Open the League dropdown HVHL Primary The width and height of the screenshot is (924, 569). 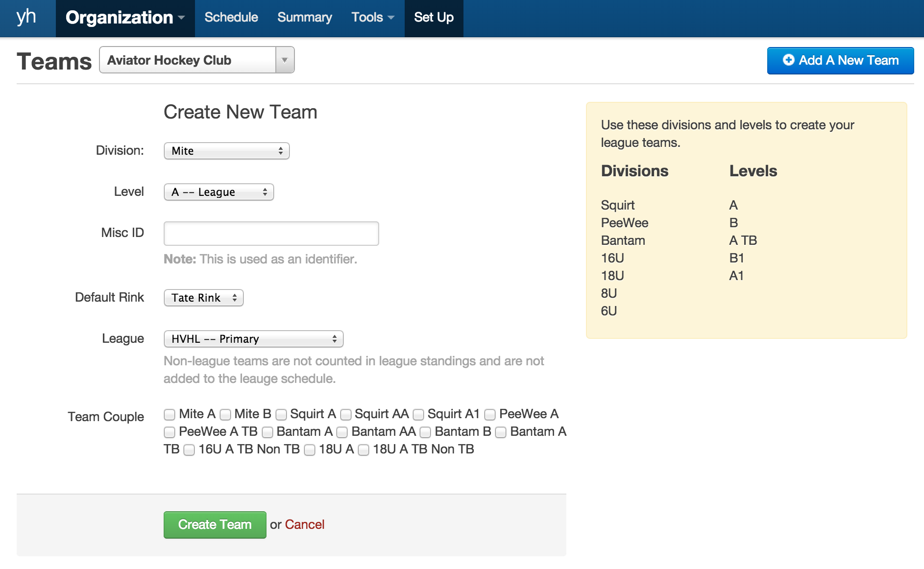(x=253, y=339)
